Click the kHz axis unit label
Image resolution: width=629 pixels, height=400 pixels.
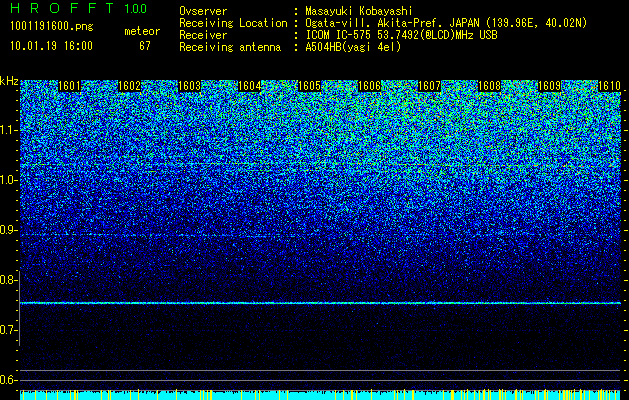pyautogui.click(x=9, y=81)
